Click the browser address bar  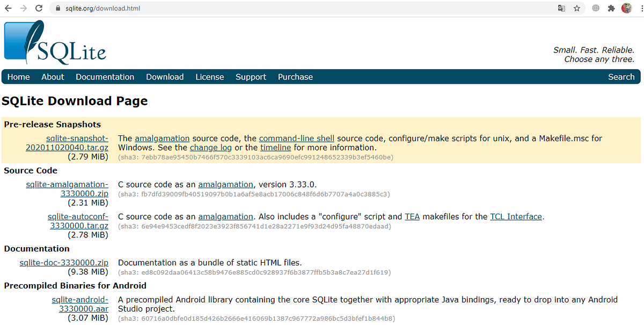215,8
